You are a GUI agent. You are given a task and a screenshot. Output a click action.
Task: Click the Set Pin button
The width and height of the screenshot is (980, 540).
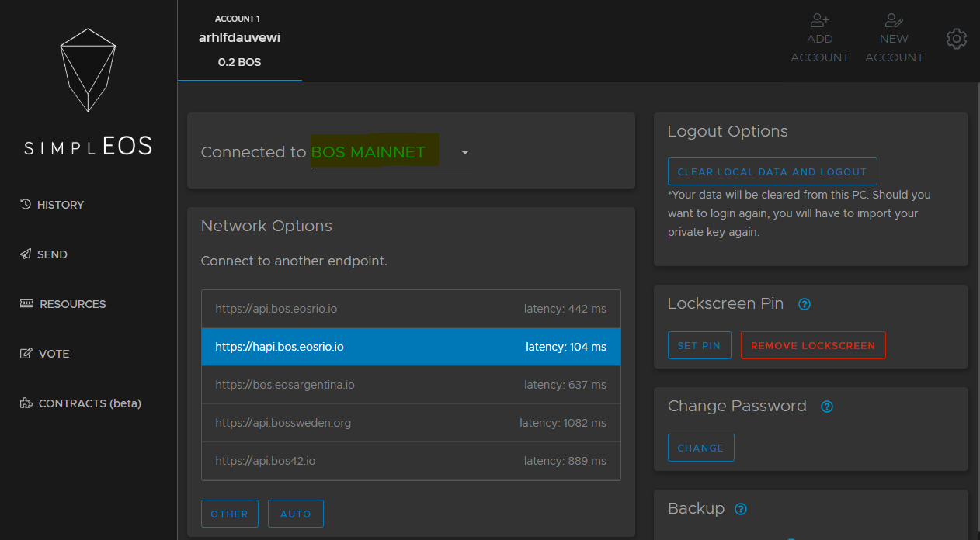[699, 345]
